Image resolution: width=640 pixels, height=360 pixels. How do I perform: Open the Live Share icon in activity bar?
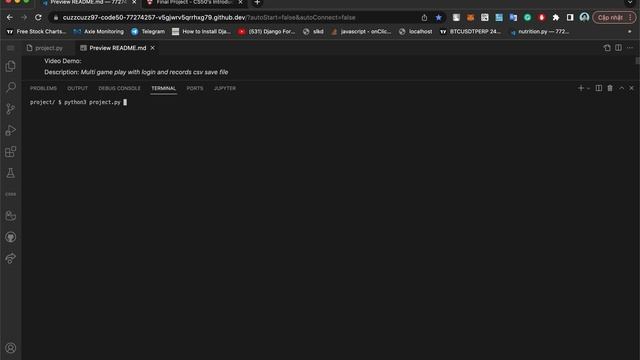tap(11, 258)
